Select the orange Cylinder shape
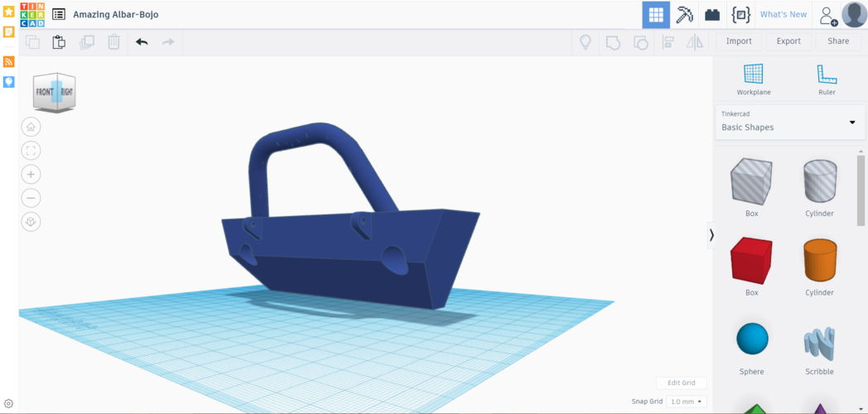The image size is (868, 414). 819,260
